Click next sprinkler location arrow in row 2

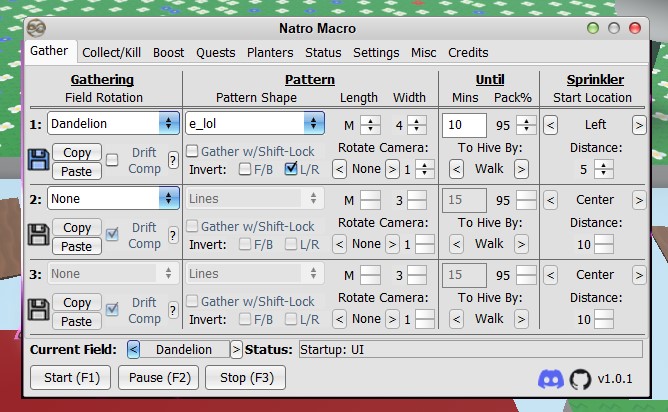(639, 200)
